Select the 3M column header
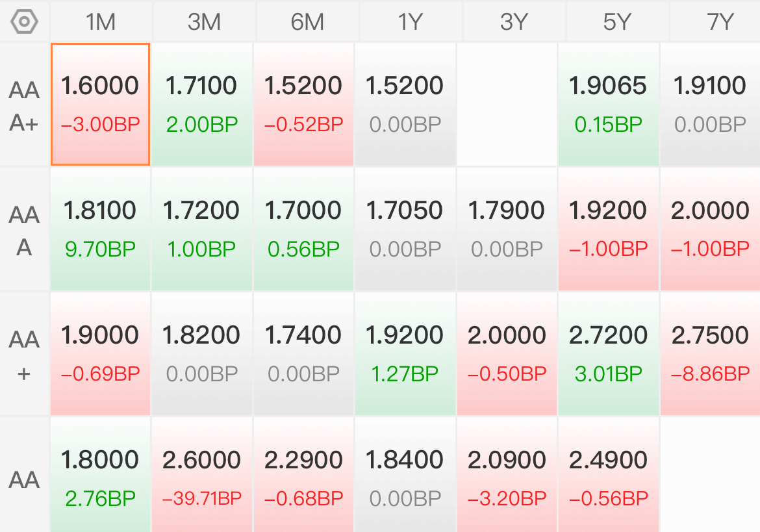Viewport: 760px width, 532px height. click(204, 22)
